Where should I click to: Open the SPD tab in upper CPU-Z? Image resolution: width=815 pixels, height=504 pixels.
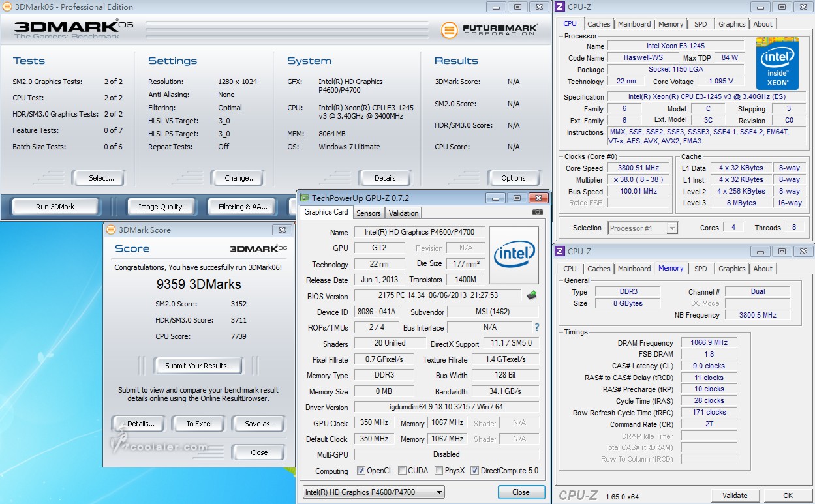point(700,24)
